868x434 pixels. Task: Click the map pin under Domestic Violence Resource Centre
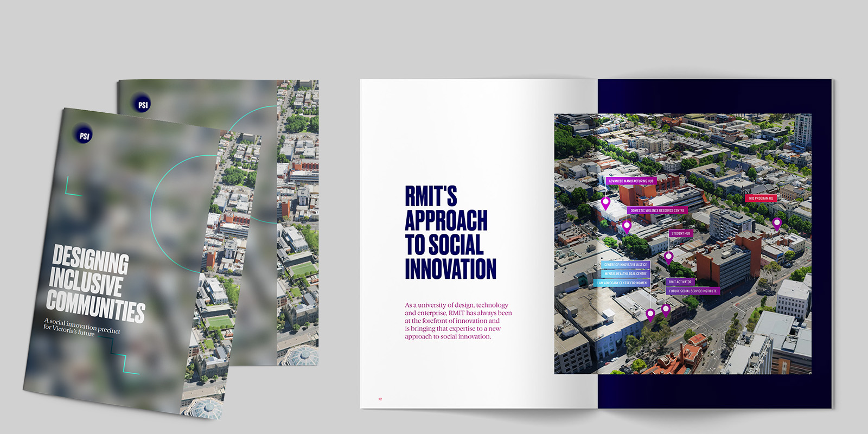[x=627, y=227]
